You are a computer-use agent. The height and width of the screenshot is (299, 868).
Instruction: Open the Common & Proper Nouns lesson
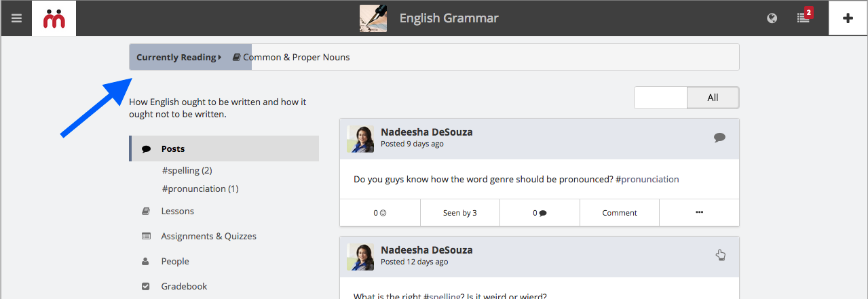297,58
